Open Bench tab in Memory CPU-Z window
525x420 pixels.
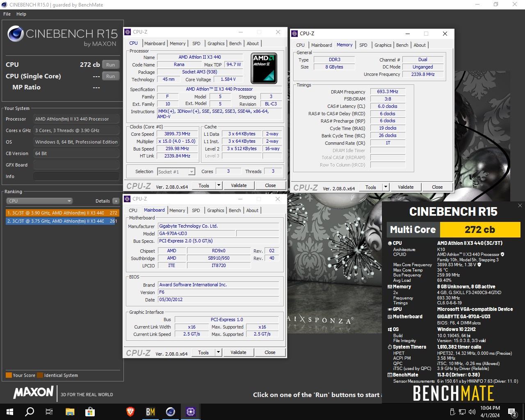coord(402,45)
